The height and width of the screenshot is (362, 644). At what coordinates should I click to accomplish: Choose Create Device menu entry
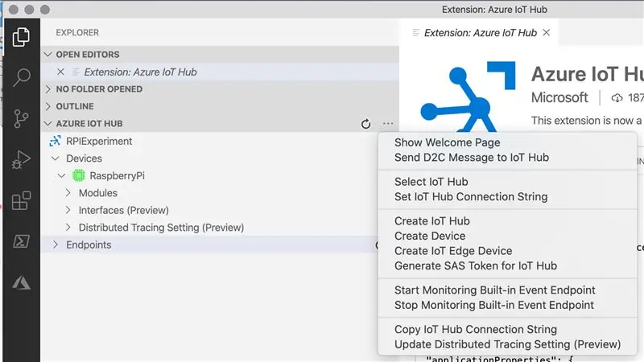pos(430,236)
